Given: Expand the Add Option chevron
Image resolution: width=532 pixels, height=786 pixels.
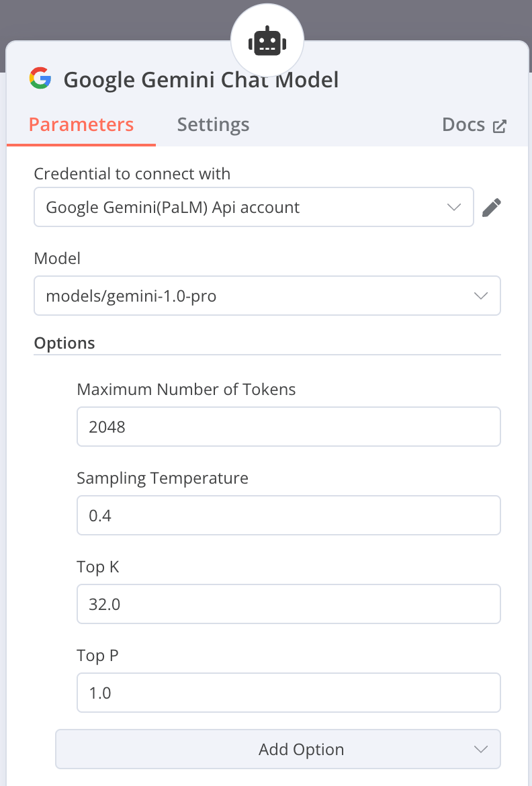Looking at the screenshot, I should pos(481,749).
